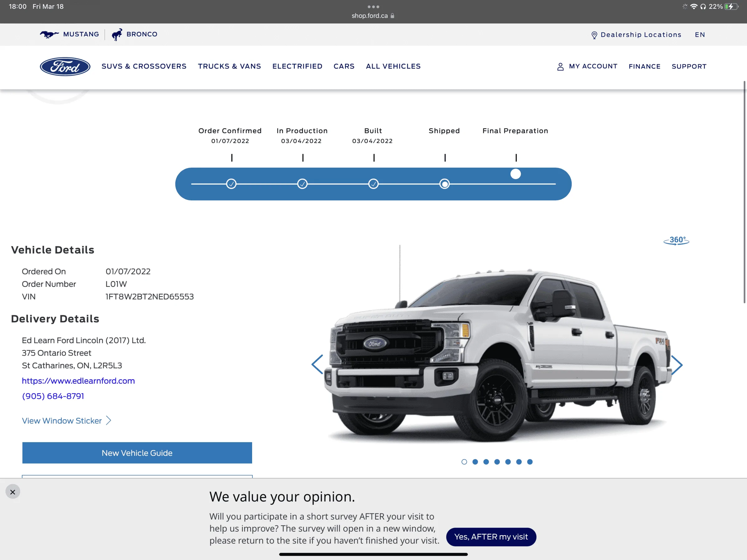This screenshot has width=747, height=560.
Task: Click the Ford oval logo
Action: pos(65,67)
